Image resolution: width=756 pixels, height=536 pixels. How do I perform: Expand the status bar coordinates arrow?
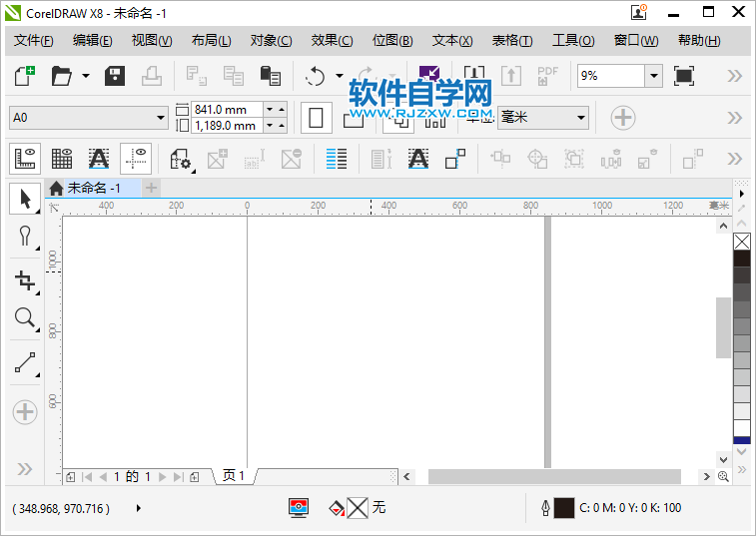(x=139, y=508)
